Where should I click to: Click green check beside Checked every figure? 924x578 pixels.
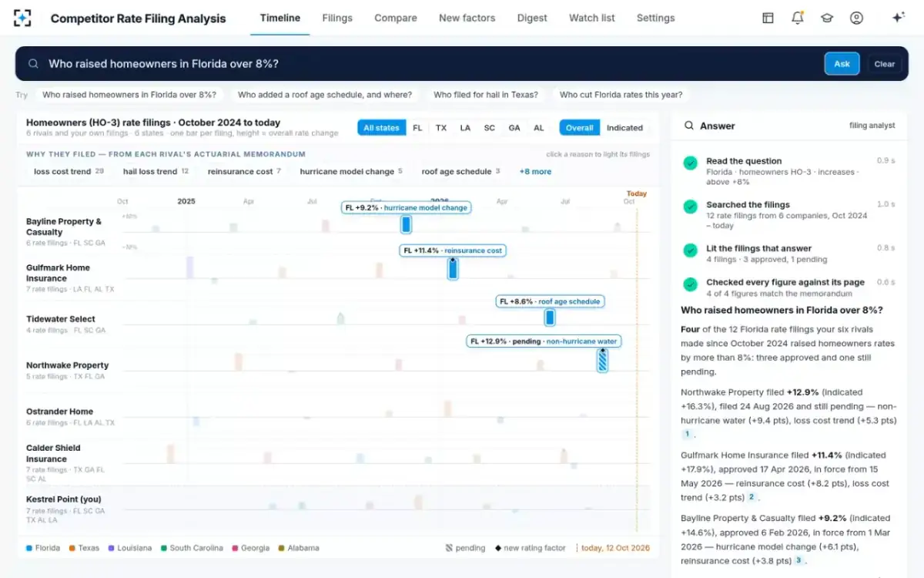pos(690,284)
